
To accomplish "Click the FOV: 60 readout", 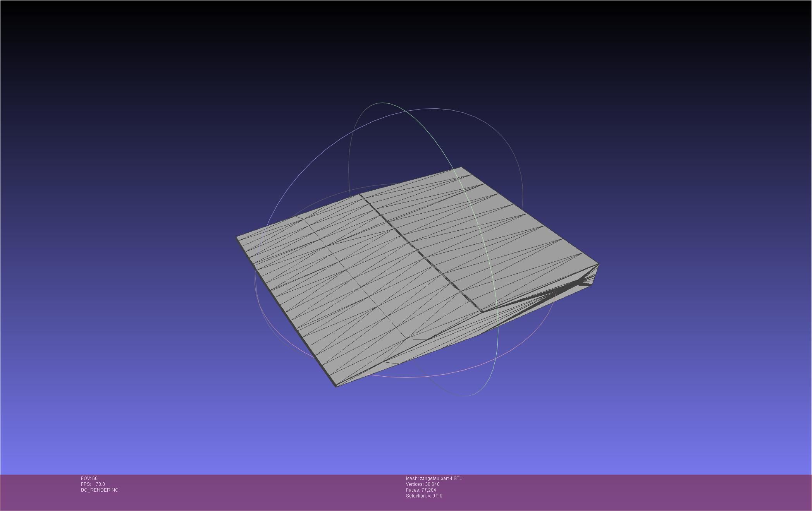I will point(89,478).
